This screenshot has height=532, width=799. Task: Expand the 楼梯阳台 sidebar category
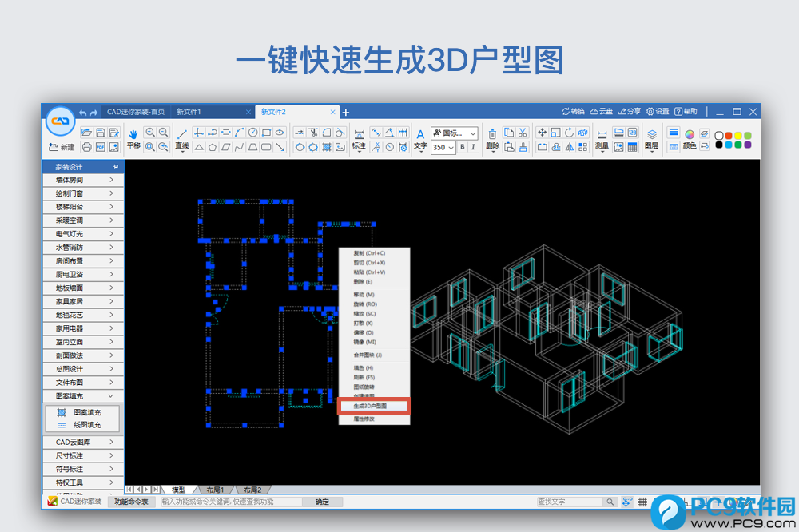tap(83, 207)
